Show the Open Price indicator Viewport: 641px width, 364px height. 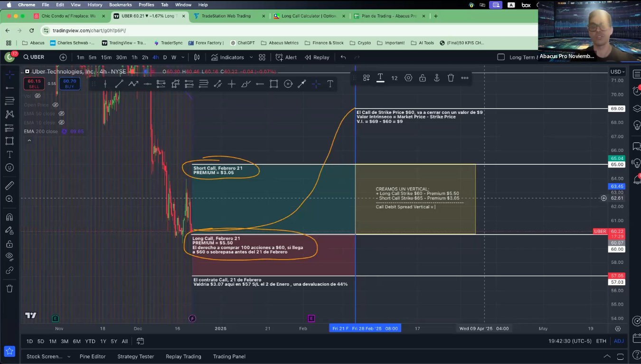click(55, 105)
